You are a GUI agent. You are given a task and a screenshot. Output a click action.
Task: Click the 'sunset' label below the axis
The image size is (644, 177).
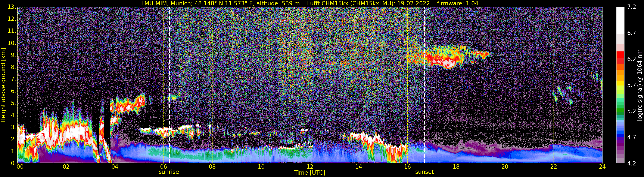pos(424,172)
